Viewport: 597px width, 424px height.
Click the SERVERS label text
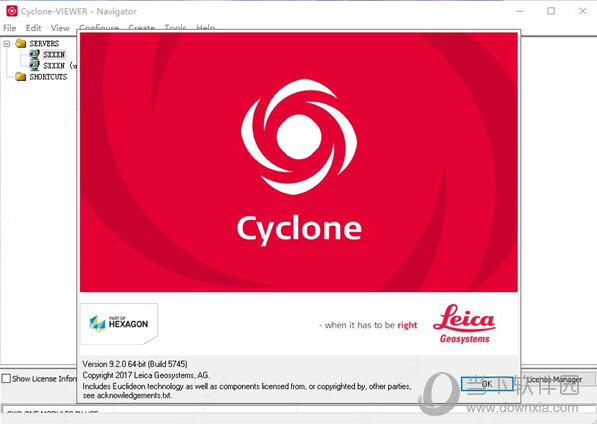point(44,43)
